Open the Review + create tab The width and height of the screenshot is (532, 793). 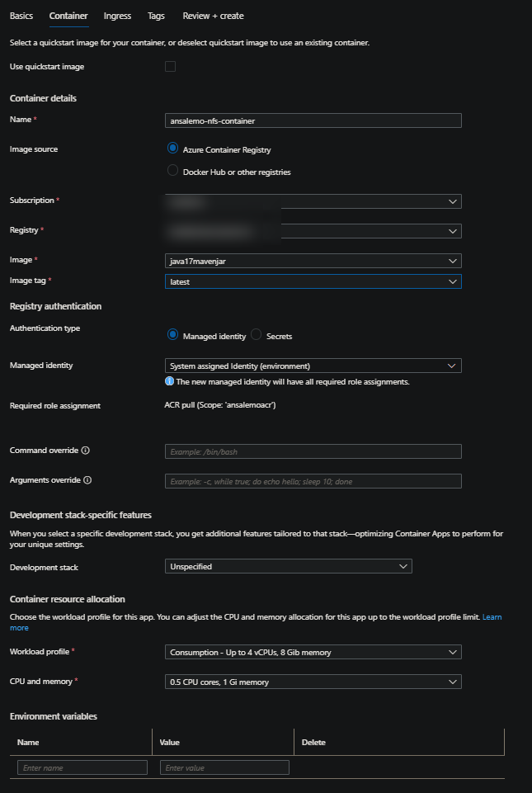[213, 16]
